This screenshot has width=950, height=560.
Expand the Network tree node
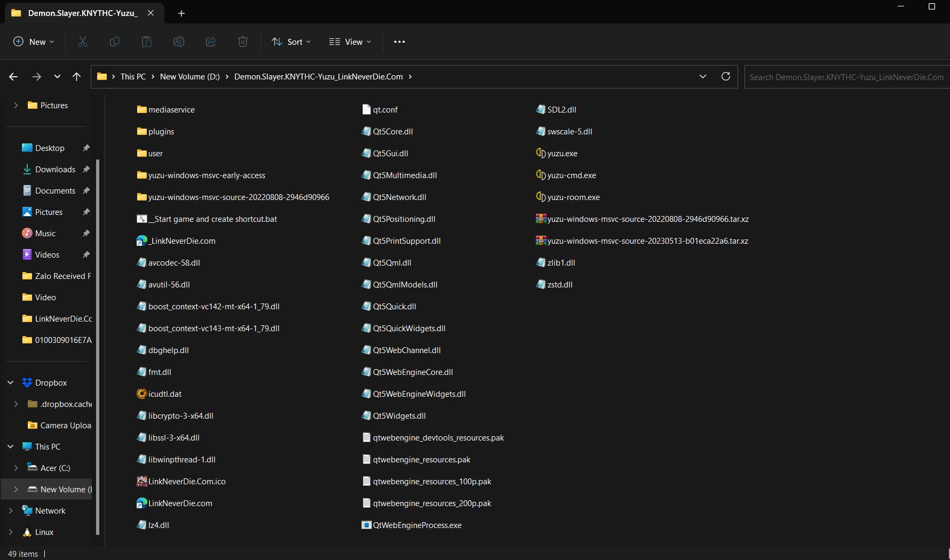click(x=11, y=511)
